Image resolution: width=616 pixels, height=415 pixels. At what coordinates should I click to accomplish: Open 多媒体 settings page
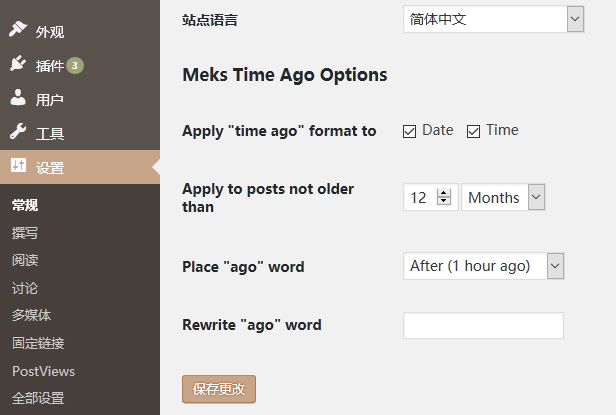31,315
